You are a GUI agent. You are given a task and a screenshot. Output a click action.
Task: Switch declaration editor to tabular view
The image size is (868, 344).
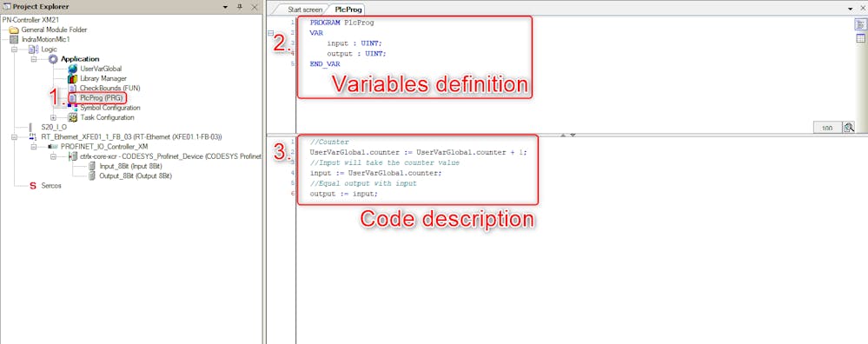click(860, 38)
